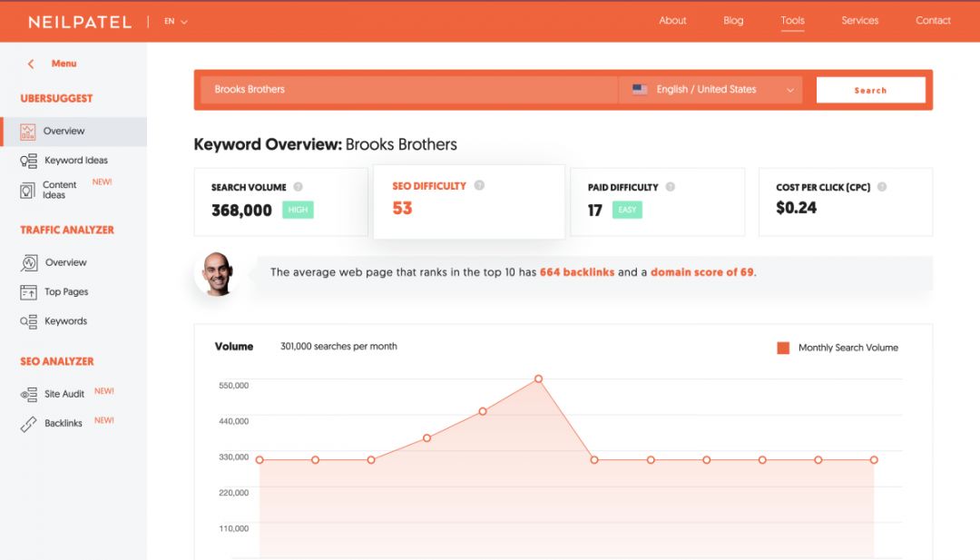Open the Top Pages link
Image resolution: width=980 pixels, height=560 pixels.
coord(66,292)
